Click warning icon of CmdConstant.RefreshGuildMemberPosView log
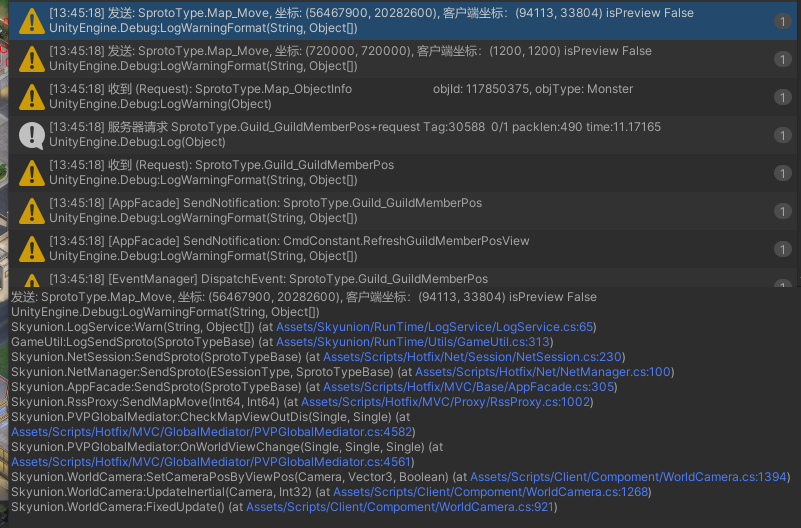The image size is (801, 528). click(x=32, y=249)
